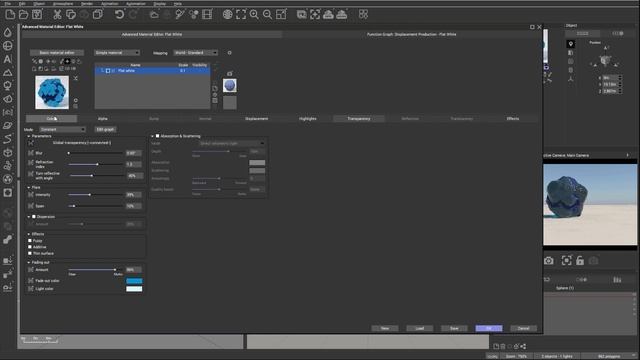Screen dimensions: 640x360
Task: Switch to the Transparency tab
Action: tap(359, 119)
